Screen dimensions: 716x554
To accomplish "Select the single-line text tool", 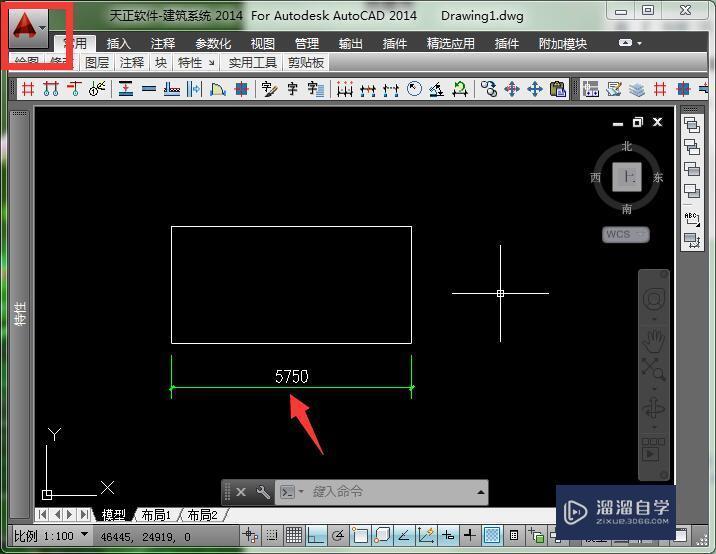I will pyautogui.click(x=292, y=89).
